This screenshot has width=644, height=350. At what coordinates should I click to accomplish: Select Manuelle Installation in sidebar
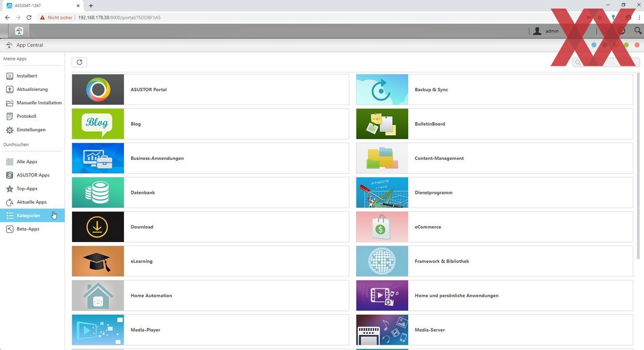click(x=32, y=103)
